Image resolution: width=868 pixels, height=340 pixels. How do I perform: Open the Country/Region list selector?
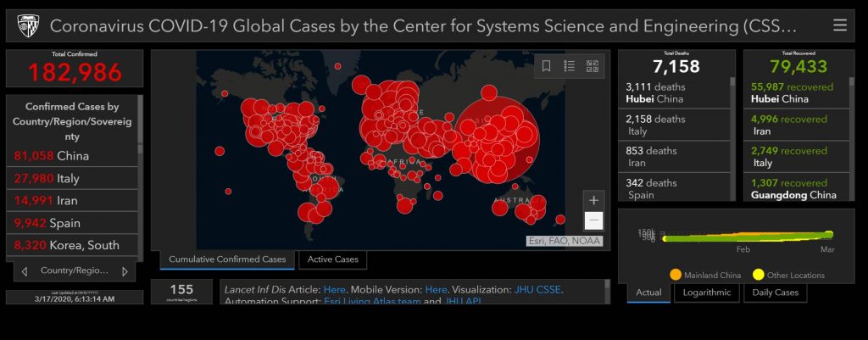pyautogui.click(x=75, y=271)
